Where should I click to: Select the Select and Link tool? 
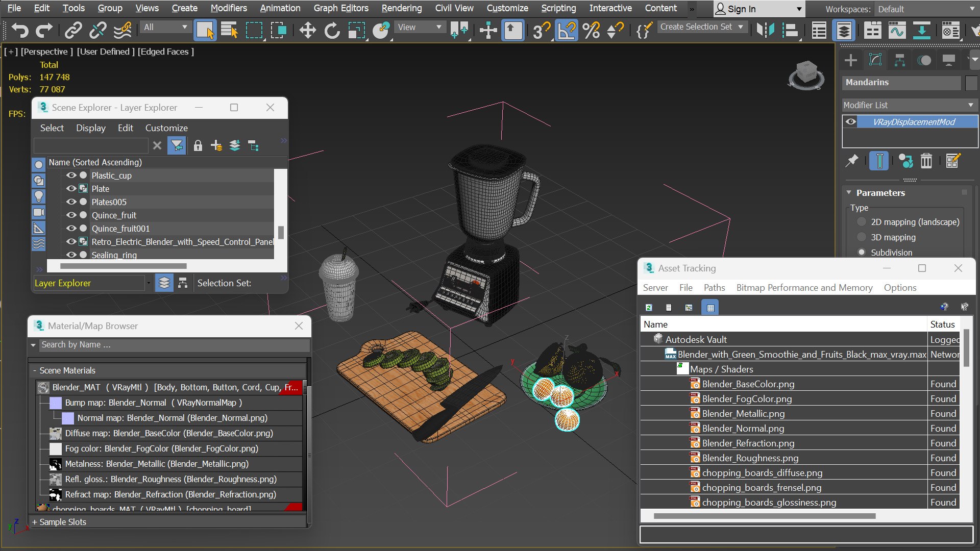(x=73, y=31)
